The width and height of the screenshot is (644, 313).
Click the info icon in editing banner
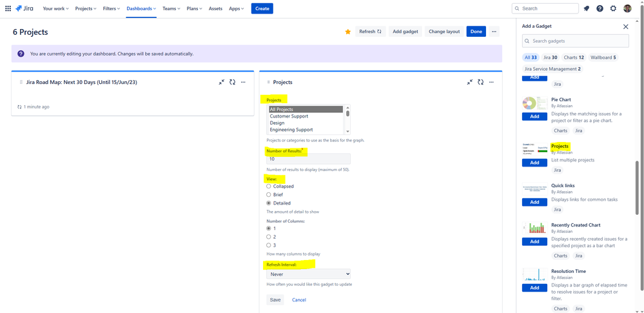click(21, 54)
